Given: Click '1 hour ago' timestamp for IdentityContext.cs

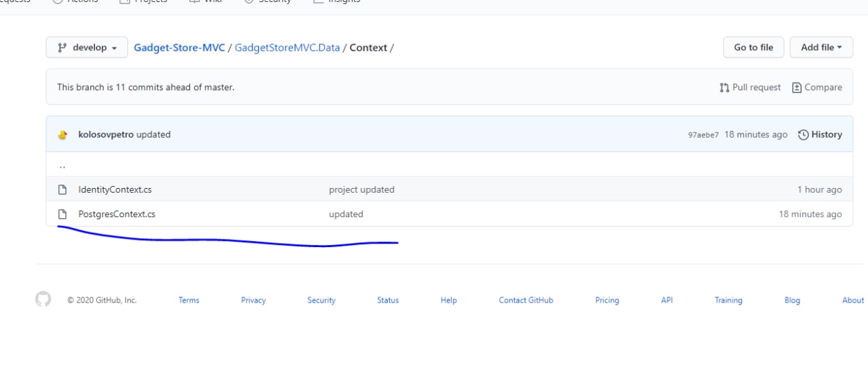Looking at the screenshot, I should click(819, 189).
